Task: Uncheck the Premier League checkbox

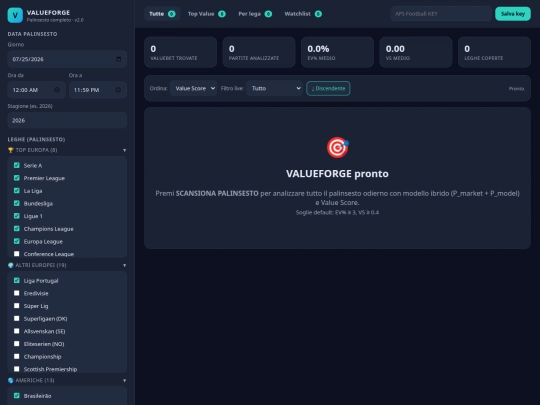Action: click(17, 178)
